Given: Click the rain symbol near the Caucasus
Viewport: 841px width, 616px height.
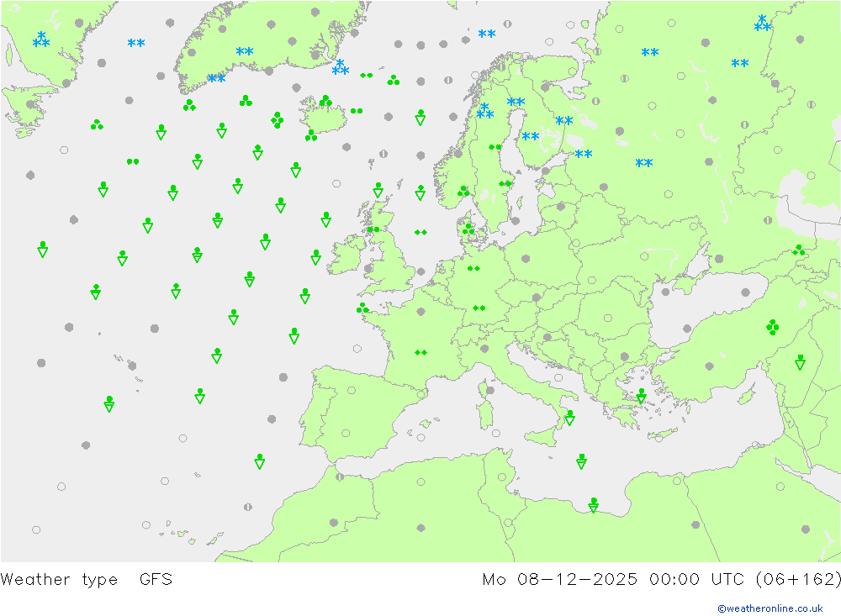Looking at the screenshot, I should tap(799, 250).
